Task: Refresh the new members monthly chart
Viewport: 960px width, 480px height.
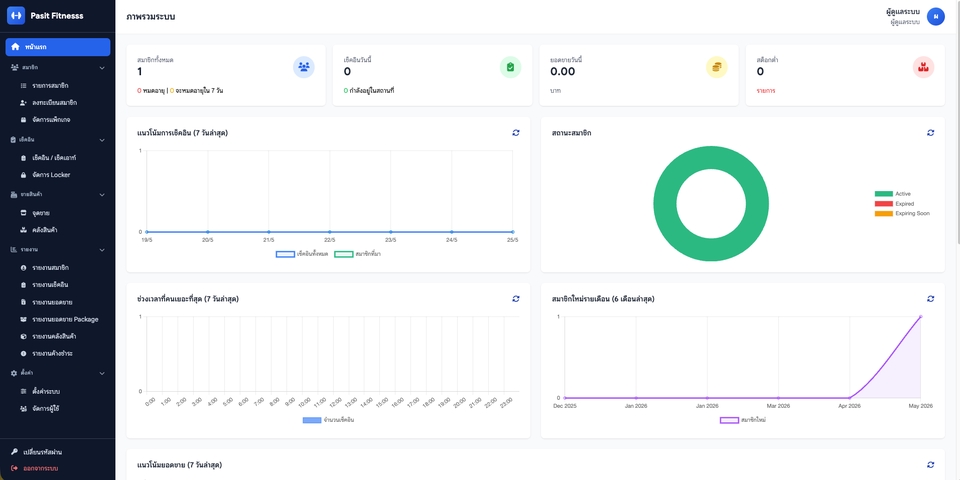Action: [931, 299]
